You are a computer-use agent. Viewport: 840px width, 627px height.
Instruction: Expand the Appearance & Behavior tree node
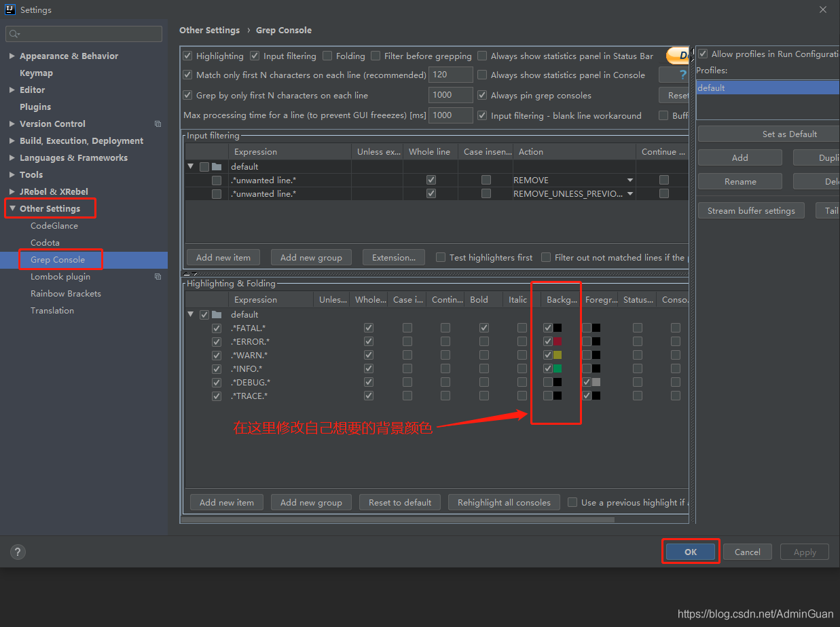pos(12,56)
